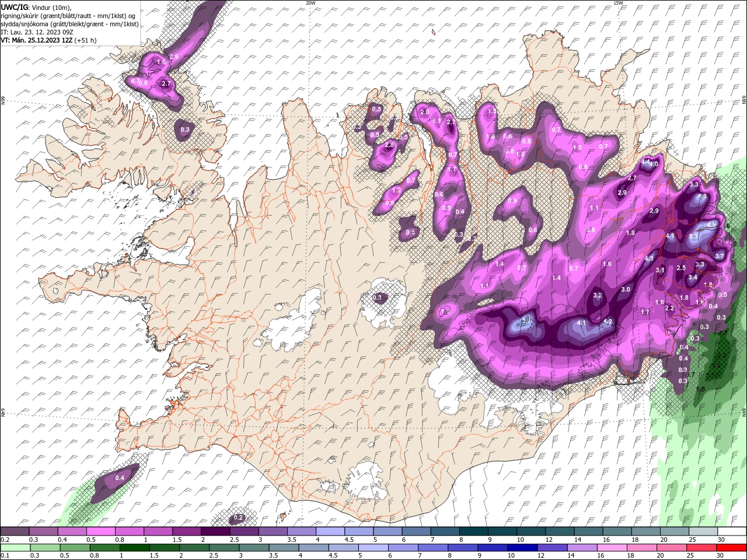The height and width of the screenshot is (560, 747).
Task: Click the 4.9 precipitation value on the map
Action: click(711, 224)
